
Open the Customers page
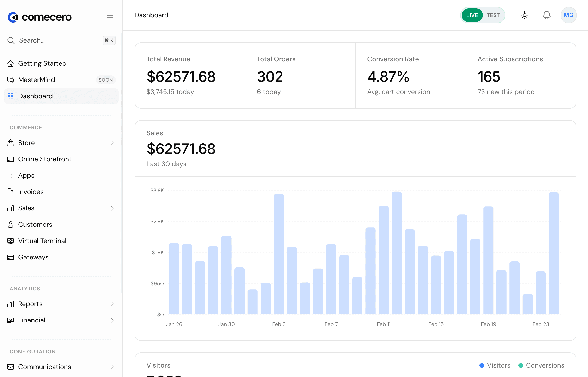point(35,224)
